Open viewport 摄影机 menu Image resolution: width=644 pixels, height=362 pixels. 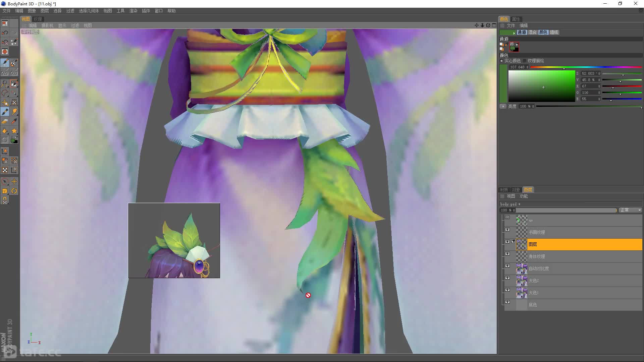click(47, 25)
